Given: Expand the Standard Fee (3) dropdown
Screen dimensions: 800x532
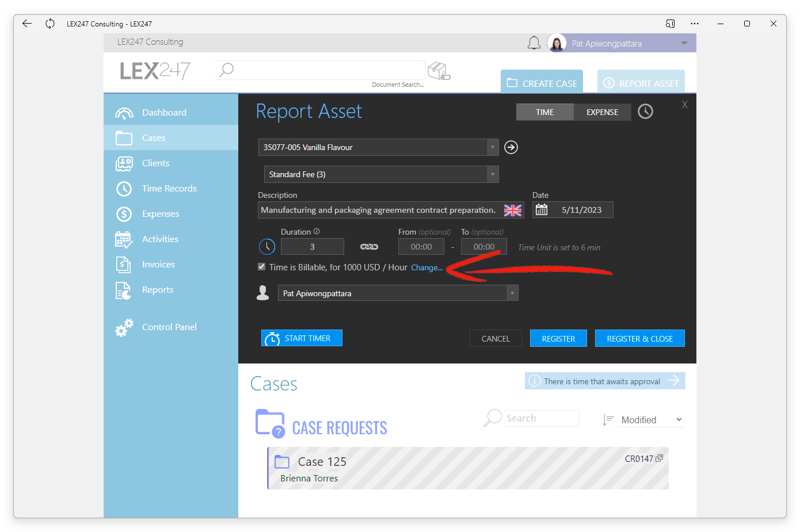Looking at the screenshot, I should (493, 174).
